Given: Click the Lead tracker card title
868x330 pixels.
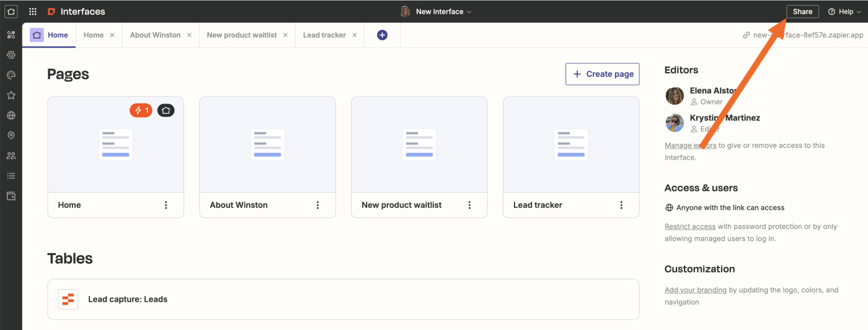Looking at the screenshot, I should pyautogui.click(x=538, y=205).
